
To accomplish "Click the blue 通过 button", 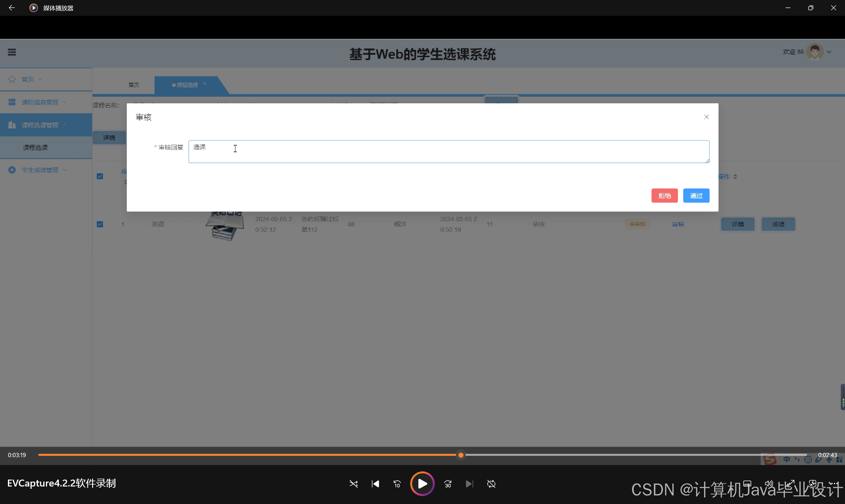I will [x=696, y=196].
